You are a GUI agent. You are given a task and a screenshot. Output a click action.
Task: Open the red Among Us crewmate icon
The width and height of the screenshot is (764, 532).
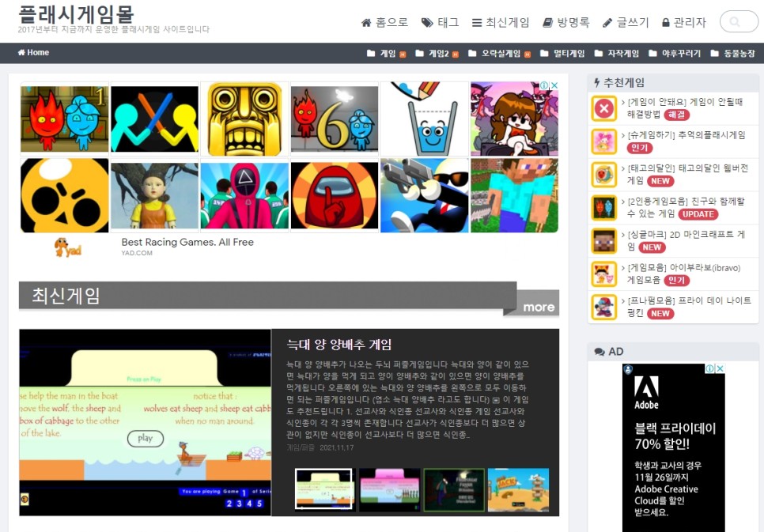click(x=335, y=195)
